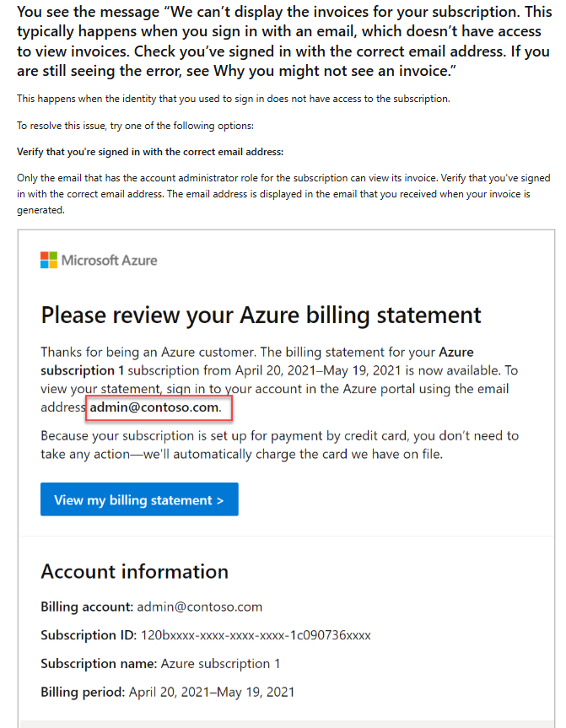Click the Subscription ID label

89,635
